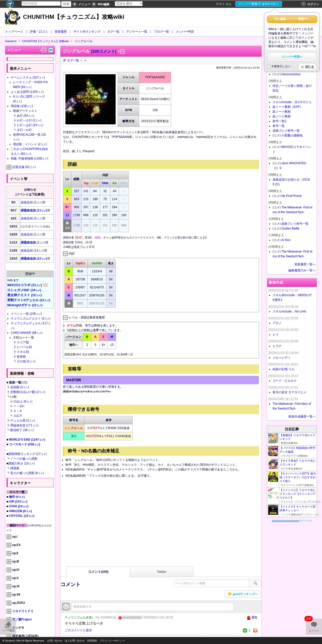Viewport: 322px width, 644px height.
Task: Click the Gamerch breadcrumb link
Action: pos(11,41)
